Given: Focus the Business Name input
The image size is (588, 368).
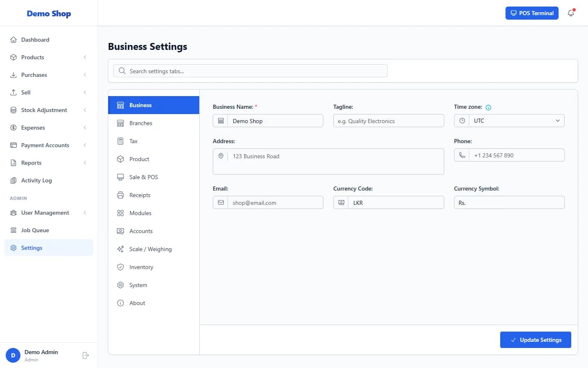Looking at the screenshot, I should [x=275, y=121].
